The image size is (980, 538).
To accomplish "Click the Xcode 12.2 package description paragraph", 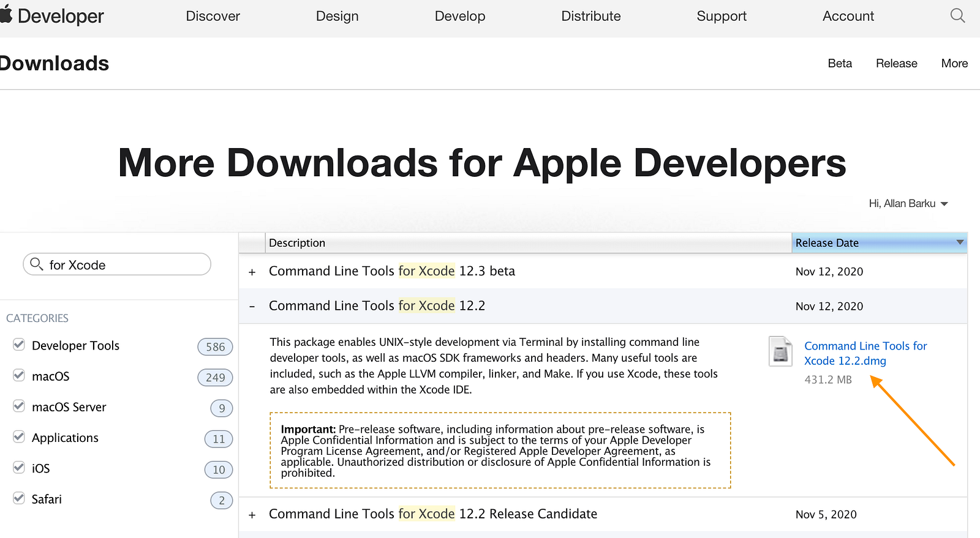I will coord(494,366).
